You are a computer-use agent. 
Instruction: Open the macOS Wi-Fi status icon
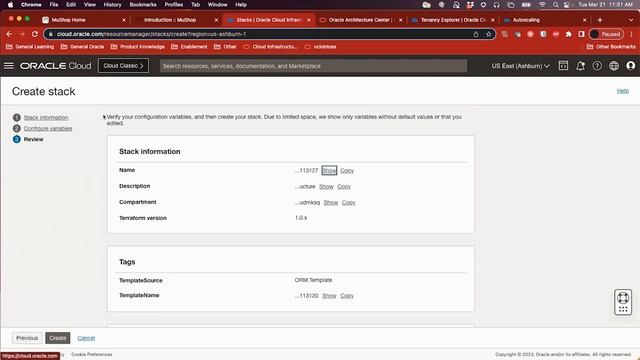(x=542, y=4)
